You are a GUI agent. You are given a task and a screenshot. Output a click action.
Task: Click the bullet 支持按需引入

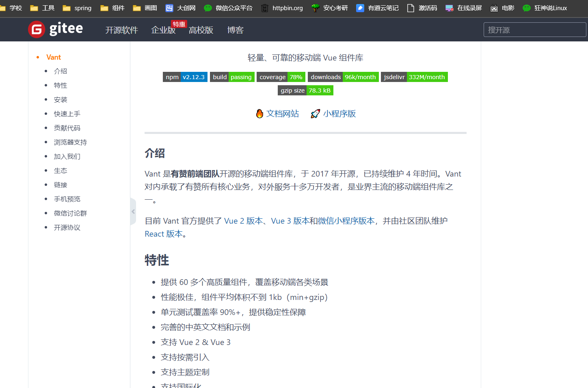pyautogui.click(x=185, y=357)
